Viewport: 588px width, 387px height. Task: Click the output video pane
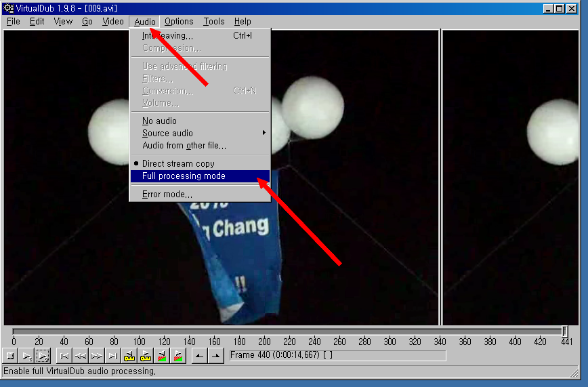point(510,178)
